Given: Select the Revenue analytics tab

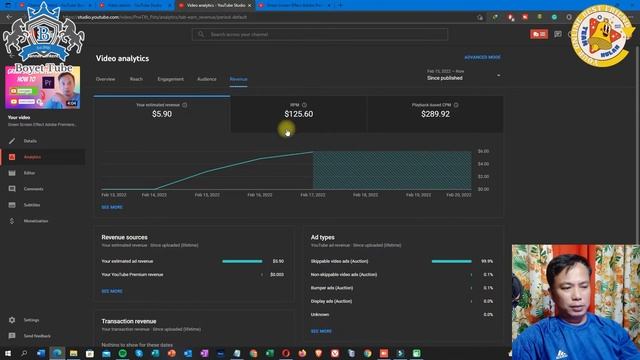Looking at the screenshot, I should click(238, 79).
